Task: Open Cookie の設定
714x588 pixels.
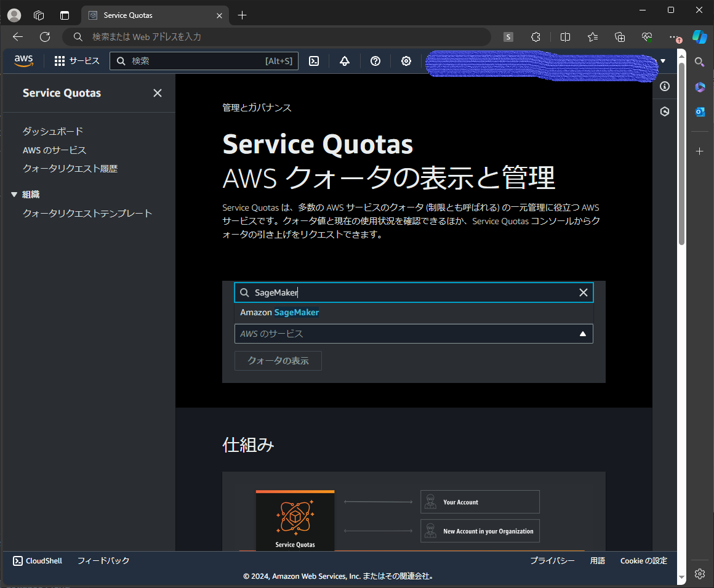Action: coord(643,561)
